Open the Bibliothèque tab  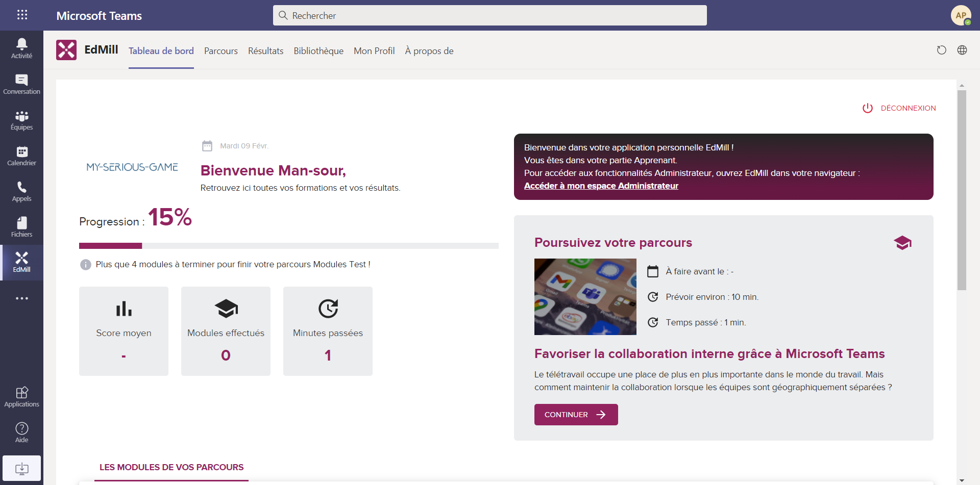point(318,50)
